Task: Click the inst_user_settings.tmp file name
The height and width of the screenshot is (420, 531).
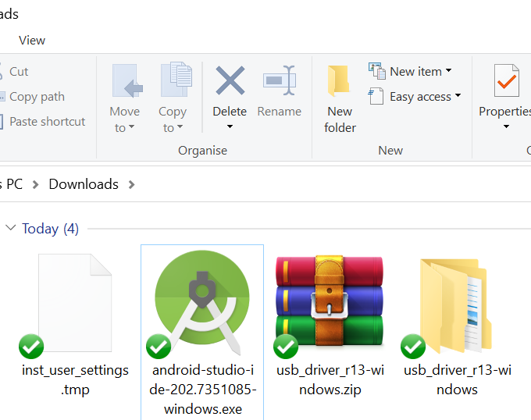Action: click(75, 379)
